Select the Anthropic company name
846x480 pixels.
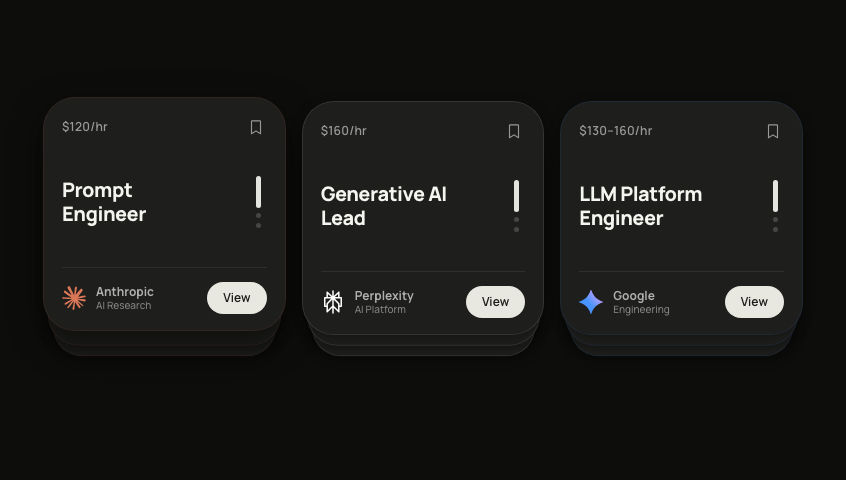coord(125,292)
